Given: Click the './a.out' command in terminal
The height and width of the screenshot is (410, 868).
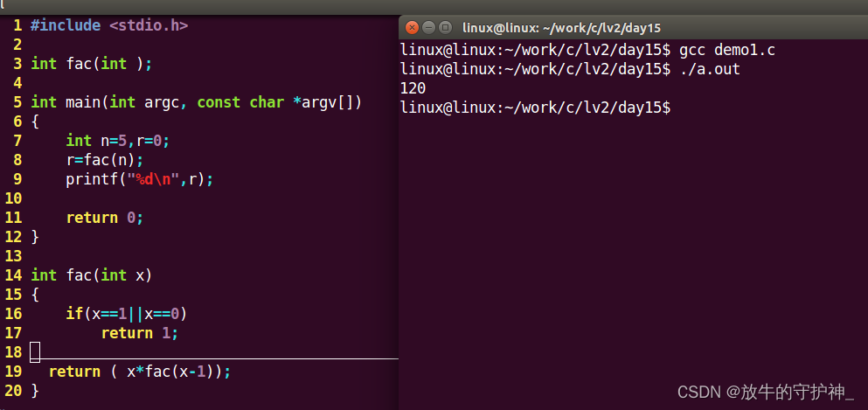Looking at the screenshot, I should pyautogui.click(x=710, y=70).
